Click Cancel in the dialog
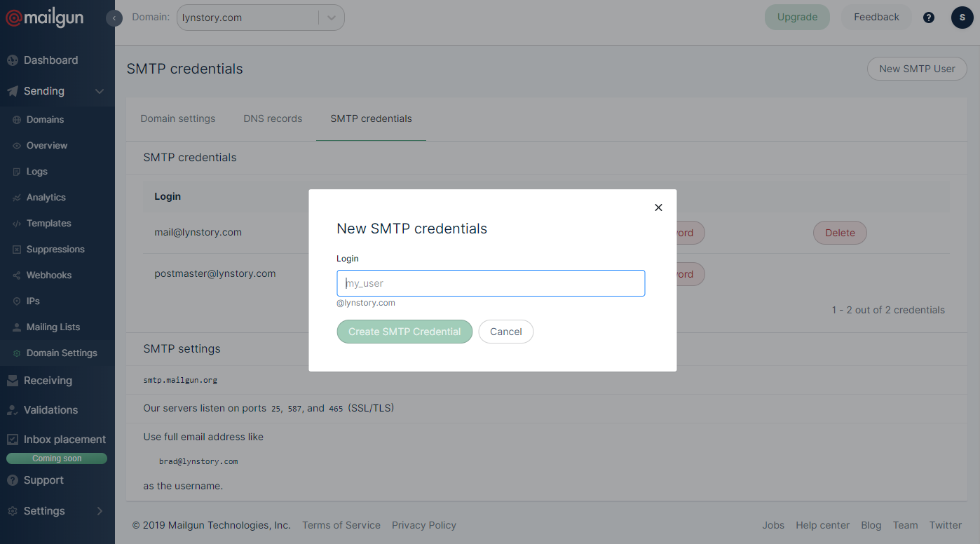The image size is (980, 544). tap(506, 332)
